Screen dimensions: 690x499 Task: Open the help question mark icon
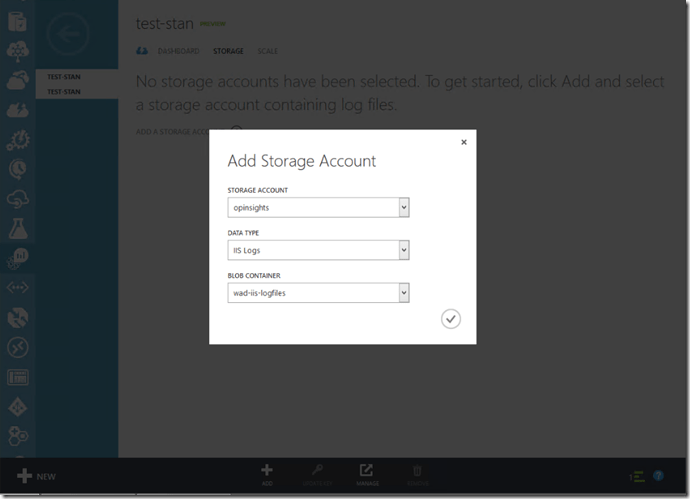pos(658,477)
